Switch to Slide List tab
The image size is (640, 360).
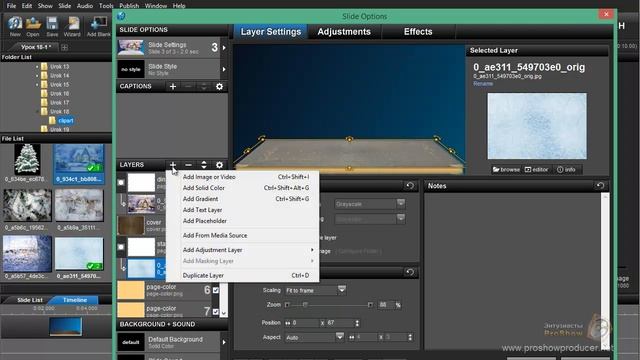coord(29,300)
